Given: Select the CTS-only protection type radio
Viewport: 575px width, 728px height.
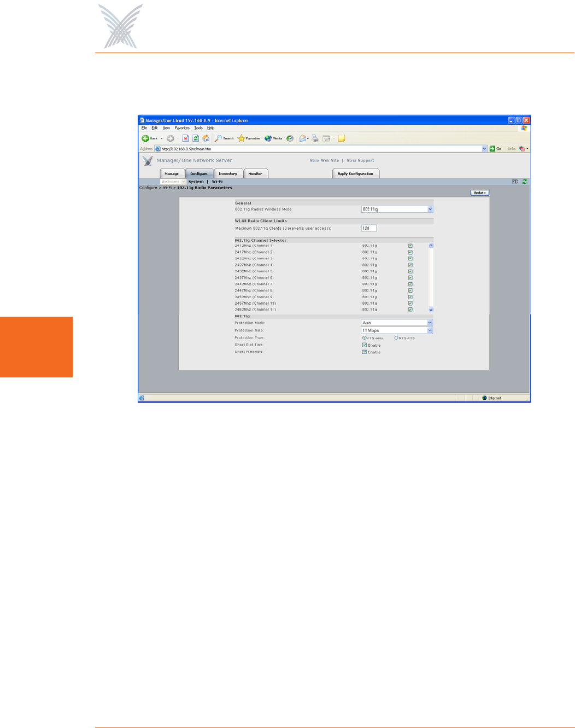Looking at the screenshot, I should [365, 338].
